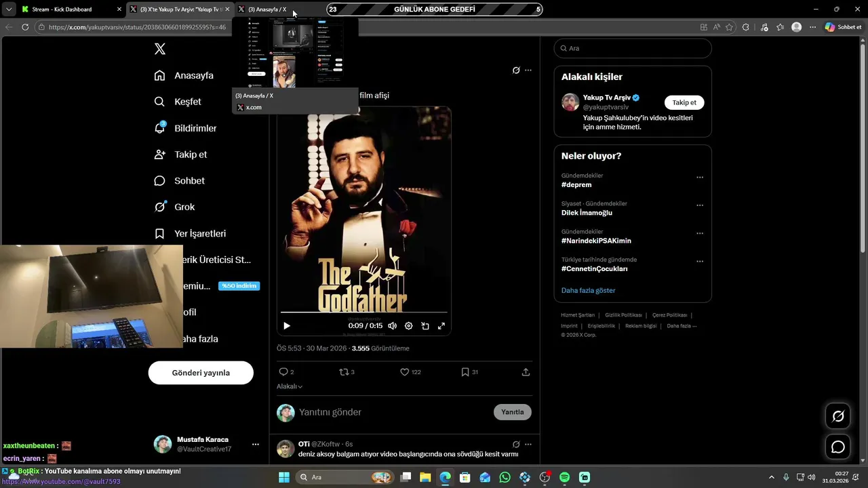The height and width of the screenshot is (488, 868).
Task: Toggle video picture-in-picture icon
Action: click(x=425, y=326)
